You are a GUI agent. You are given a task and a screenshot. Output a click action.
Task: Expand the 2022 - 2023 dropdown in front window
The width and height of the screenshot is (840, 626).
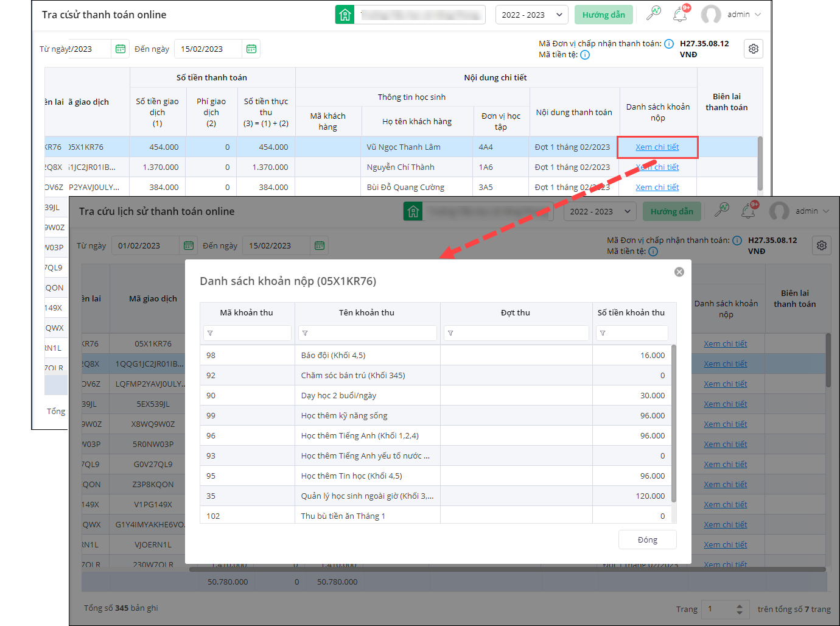pyautogui.click(x=600, y=211)
